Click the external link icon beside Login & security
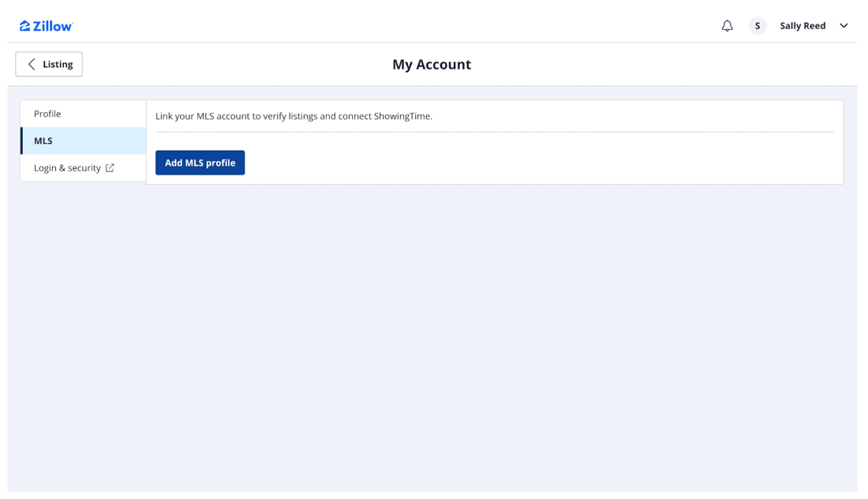 110,167
